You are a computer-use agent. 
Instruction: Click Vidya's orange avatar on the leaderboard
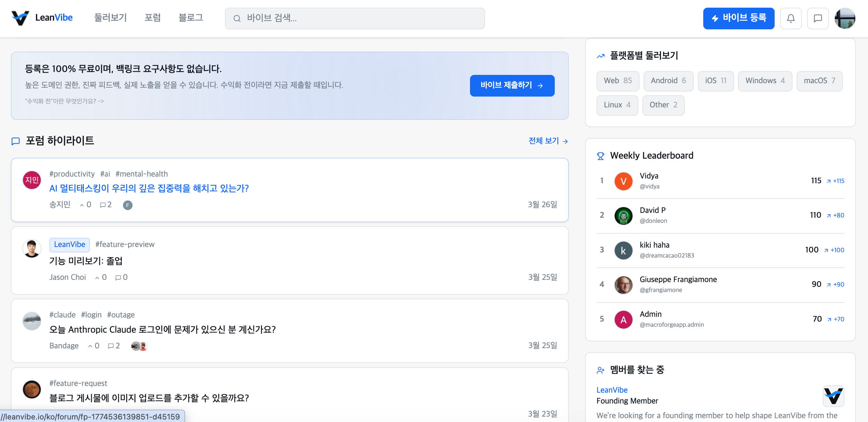pyautogui.click(x=623, y=181)
